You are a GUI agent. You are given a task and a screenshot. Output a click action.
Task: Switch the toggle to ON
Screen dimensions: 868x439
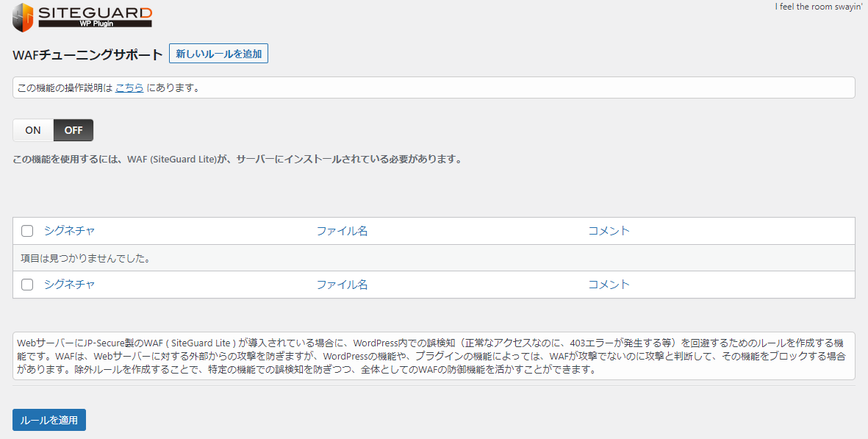pyautogui.click(x=33, y=130)
